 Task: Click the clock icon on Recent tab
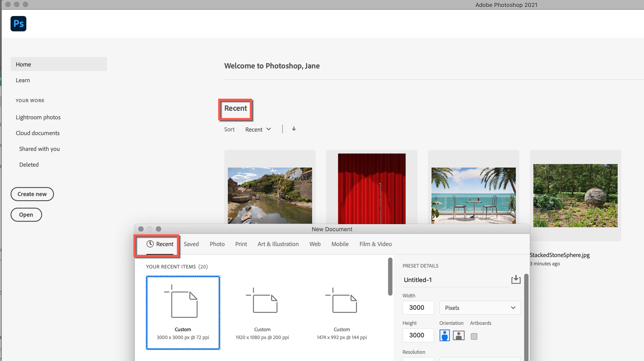[x=150, y=244]
